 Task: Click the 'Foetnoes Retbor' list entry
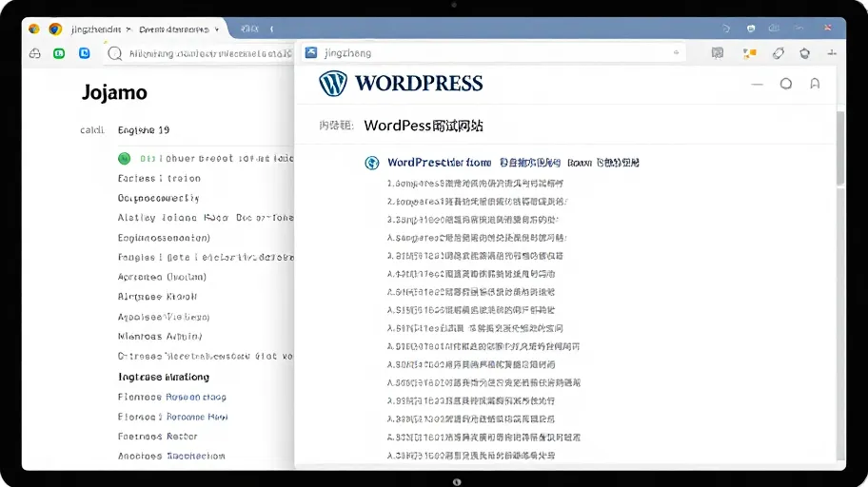(157, 437)
